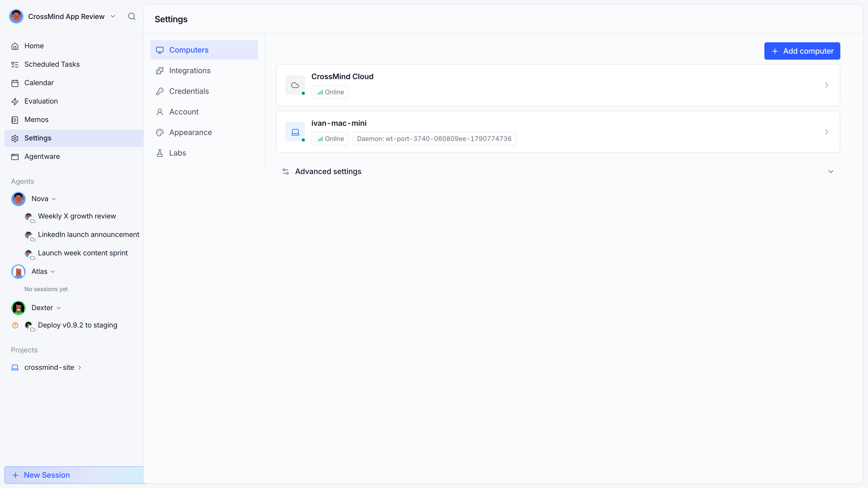Click the Dexter agent avatar
Screen dimensions: 868x488
pos(18,308)
